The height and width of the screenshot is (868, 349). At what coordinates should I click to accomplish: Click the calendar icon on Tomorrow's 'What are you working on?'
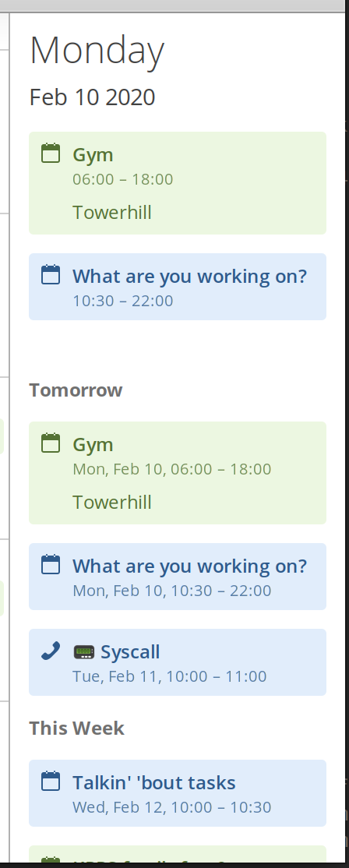tap(51, 565)
